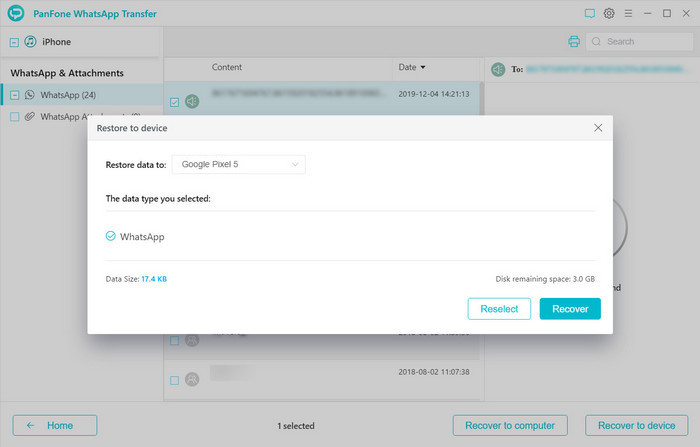Click the Reselect button
The width and height of the screenshot is (700, 447).
(x=499, y=309)
